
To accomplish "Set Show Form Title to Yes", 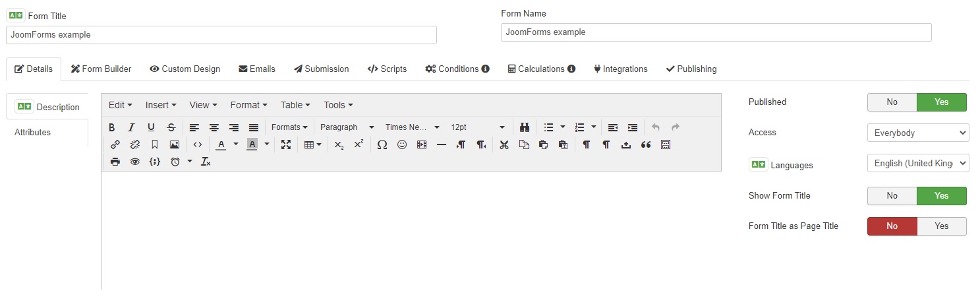I will click(942, 196).
